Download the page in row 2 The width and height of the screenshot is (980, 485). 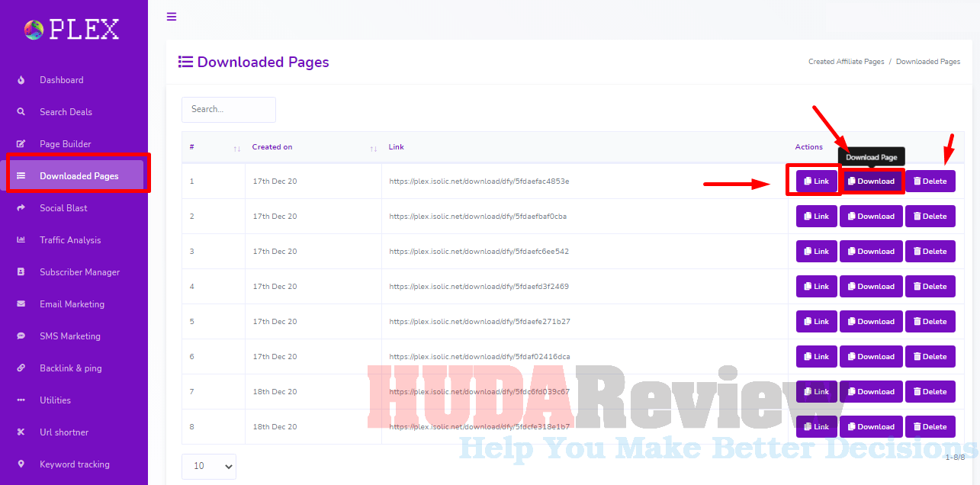click(871, 217)
